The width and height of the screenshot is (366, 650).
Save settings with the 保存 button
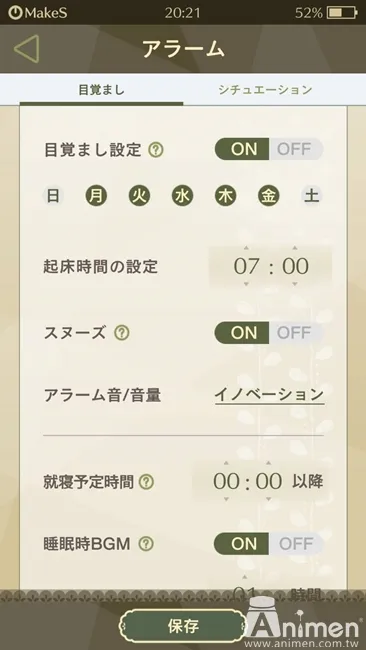183,626
